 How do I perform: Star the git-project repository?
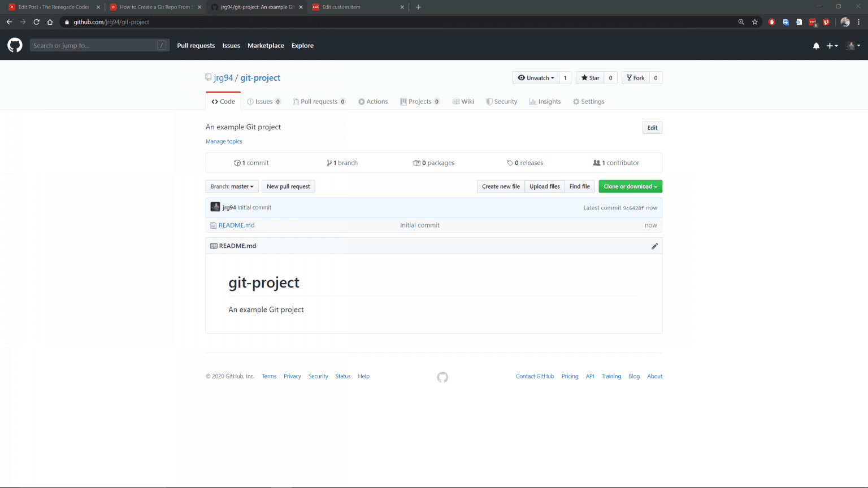point(590,78)
